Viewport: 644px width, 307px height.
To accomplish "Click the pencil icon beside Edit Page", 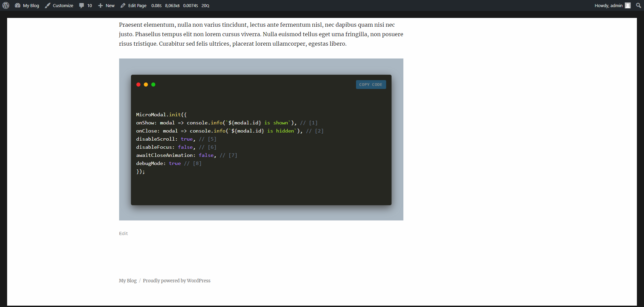I will [x=123, y=5].
